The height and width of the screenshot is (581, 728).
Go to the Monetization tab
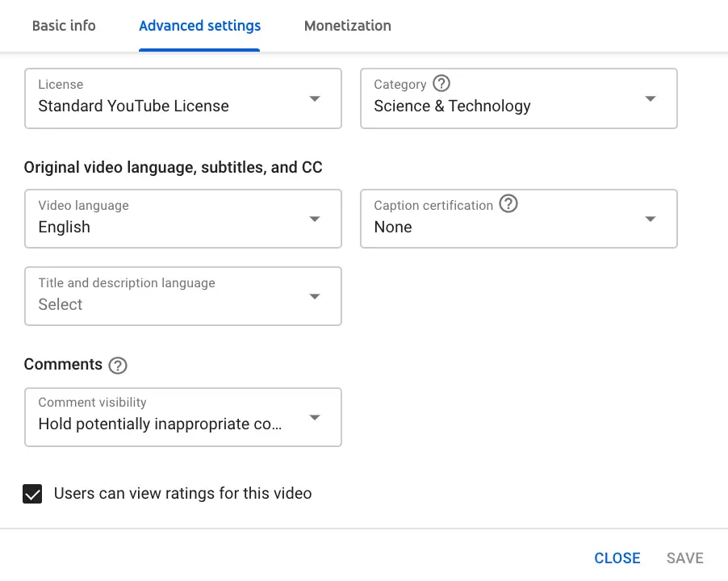(x=347, y=26)
